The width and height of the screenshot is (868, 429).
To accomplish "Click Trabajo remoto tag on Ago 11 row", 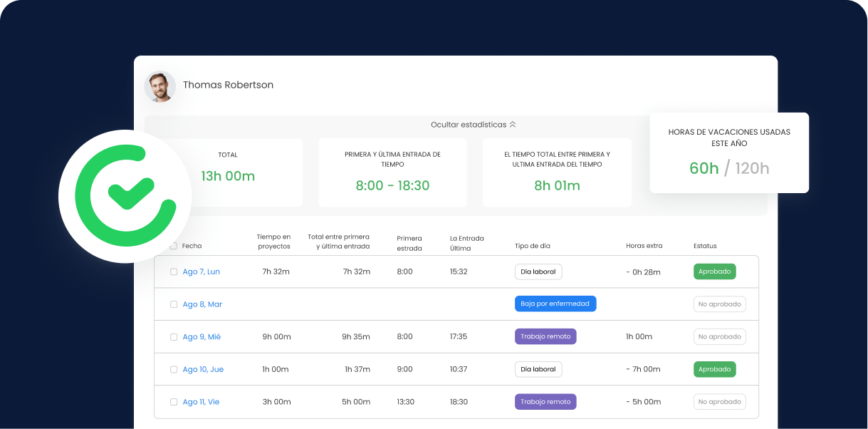I will click(545, 402).
